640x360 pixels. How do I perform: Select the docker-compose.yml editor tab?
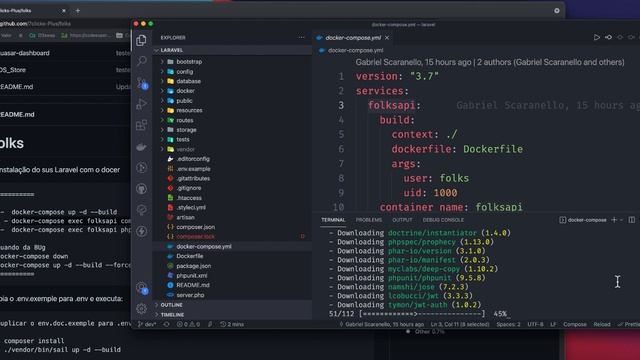[x=353, y=38]
